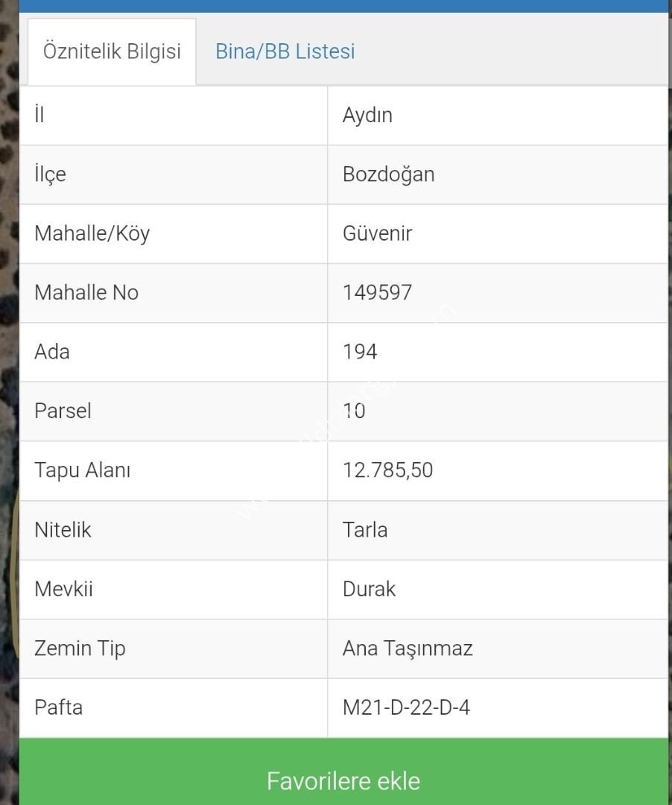Click the İlçe row label
672x805 pixels.
click(50, 174)
